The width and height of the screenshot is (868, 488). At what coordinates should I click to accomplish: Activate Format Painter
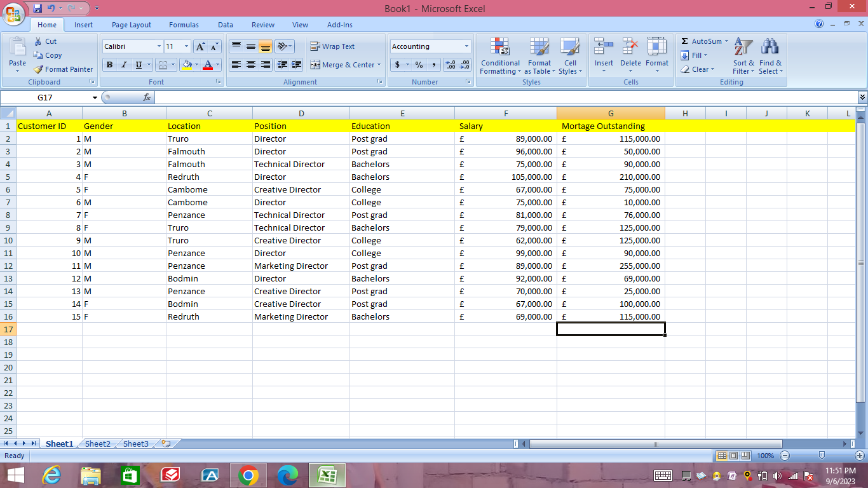point(63,69)
